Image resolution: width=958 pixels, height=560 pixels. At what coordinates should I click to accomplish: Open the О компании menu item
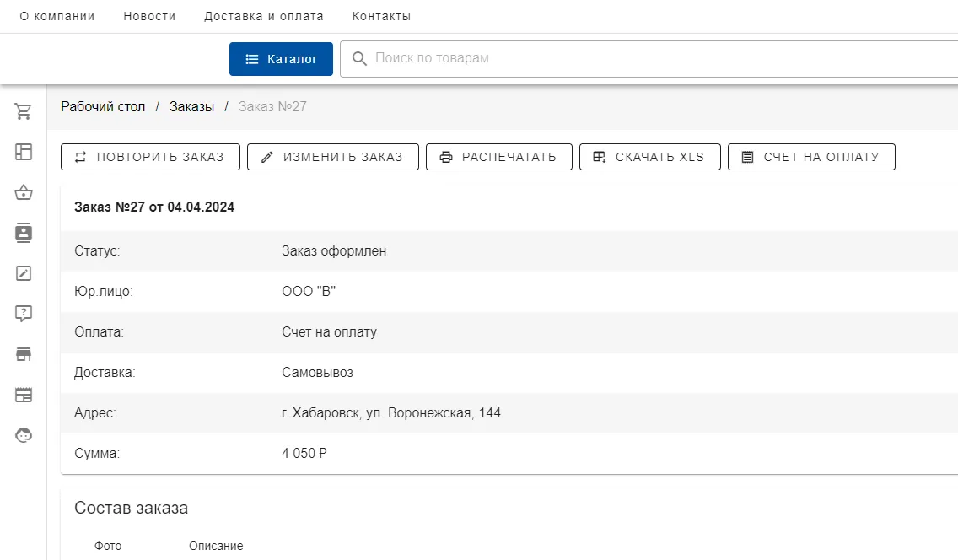[x=57, y=17]
